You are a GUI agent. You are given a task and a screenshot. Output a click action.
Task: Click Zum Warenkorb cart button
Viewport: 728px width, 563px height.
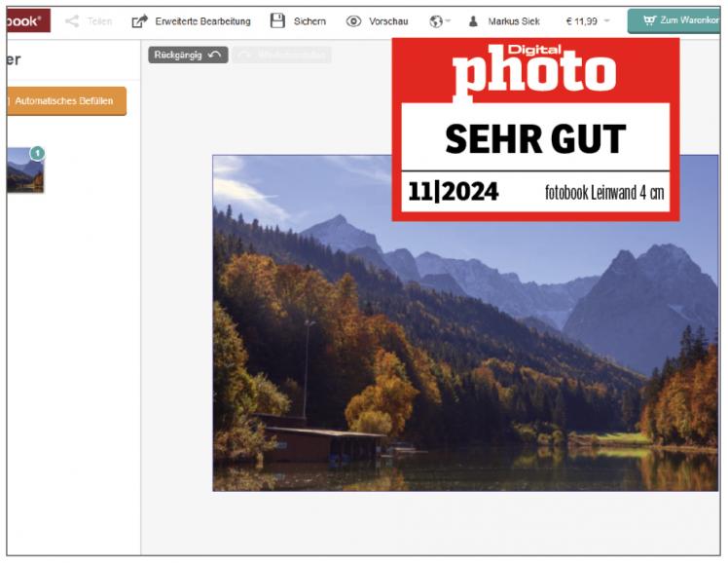tap(674, 20)
